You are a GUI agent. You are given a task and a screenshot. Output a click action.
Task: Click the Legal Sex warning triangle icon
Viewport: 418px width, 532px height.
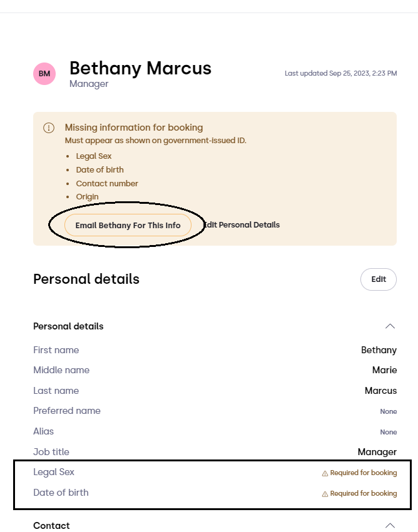325,473
